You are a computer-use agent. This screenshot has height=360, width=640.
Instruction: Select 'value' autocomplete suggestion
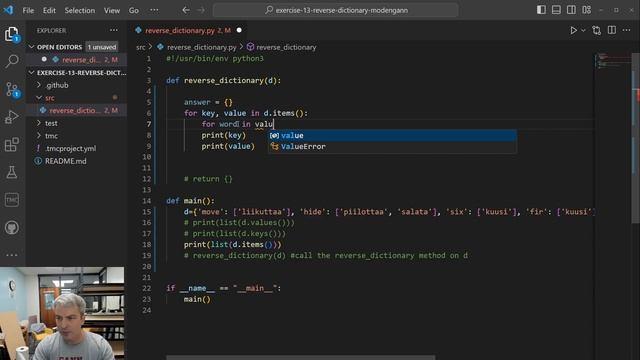click(392, 136)
